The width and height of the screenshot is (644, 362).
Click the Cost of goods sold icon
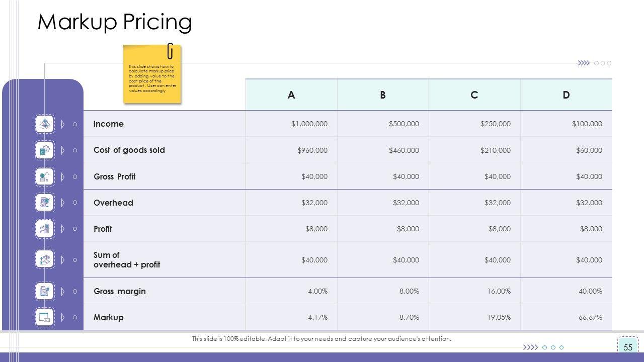(x=45, y=150)
